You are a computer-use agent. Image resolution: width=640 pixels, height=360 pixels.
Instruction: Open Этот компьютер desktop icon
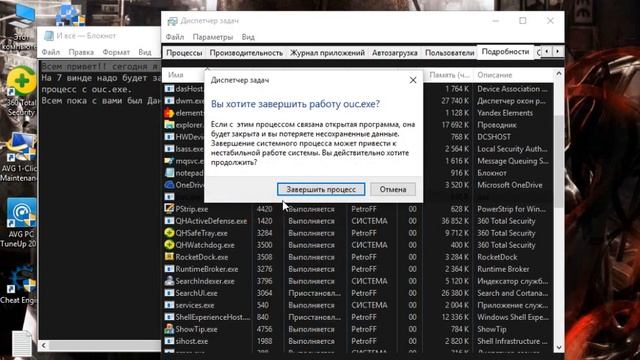point(19,27)
